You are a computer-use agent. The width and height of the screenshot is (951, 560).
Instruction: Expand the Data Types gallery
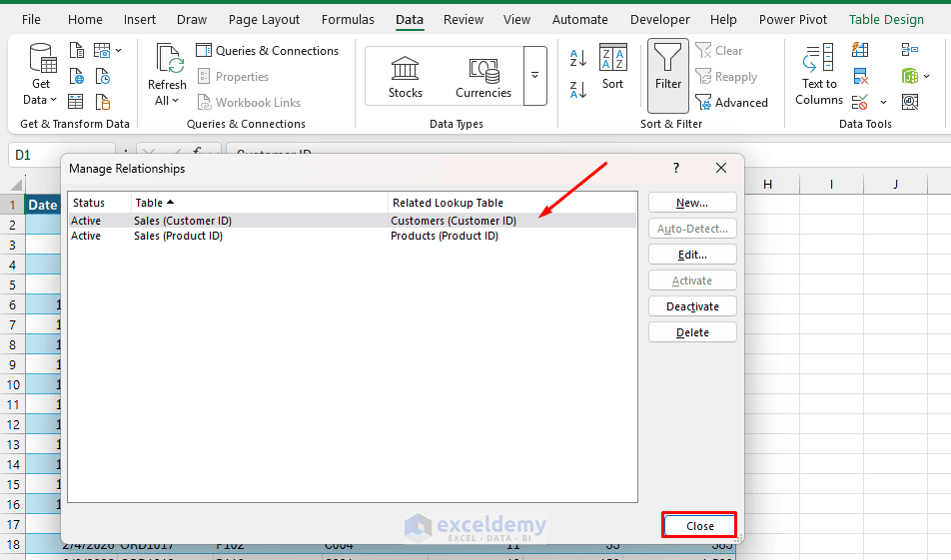pos(535,76)
